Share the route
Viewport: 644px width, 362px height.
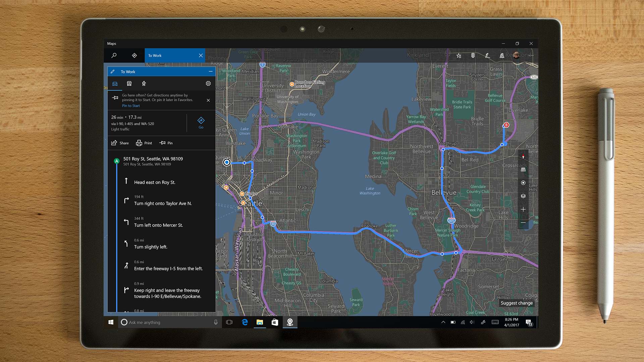[x=120, y=143]
